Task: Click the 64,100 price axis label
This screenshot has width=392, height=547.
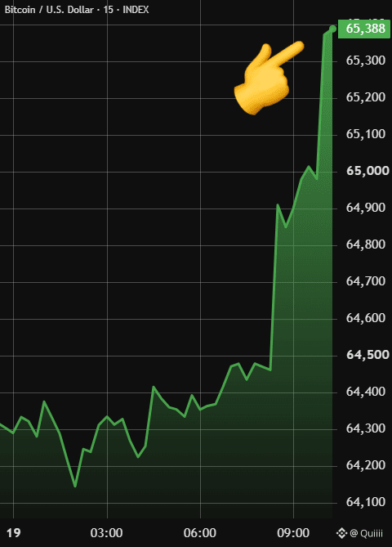Action: [366, 502]
